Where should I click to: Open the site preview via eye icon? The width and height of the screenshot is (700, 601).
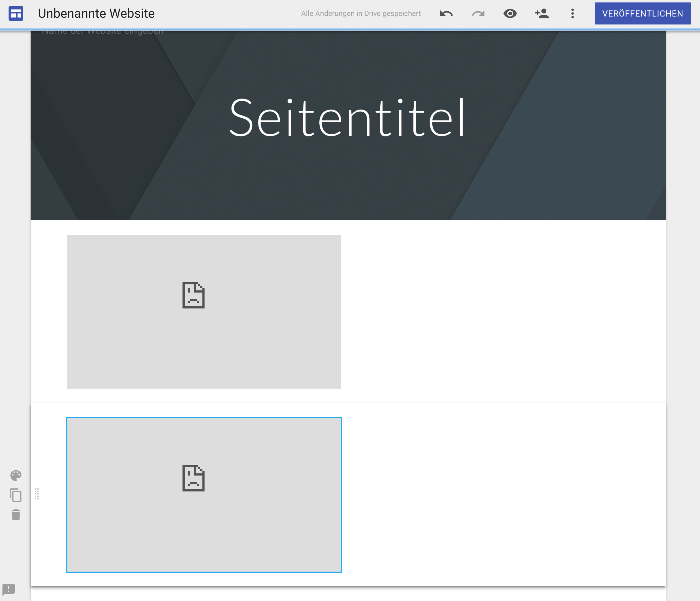510,13
